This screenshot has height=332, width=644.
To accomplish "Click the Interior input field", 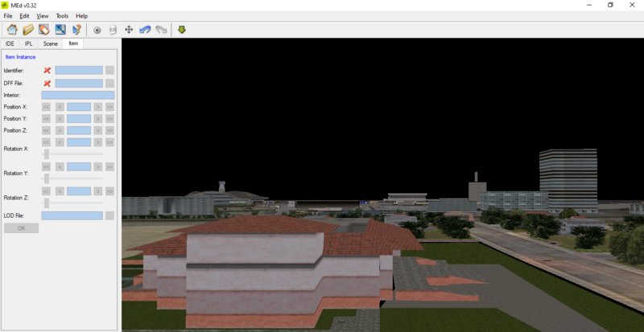I will [x=78, y=95].
